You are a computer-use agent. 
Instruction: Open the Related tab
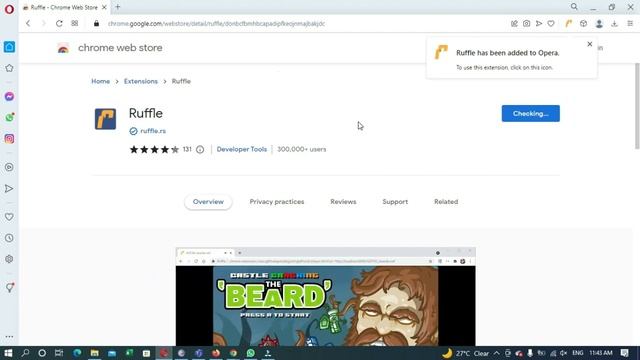pos(446,202)
